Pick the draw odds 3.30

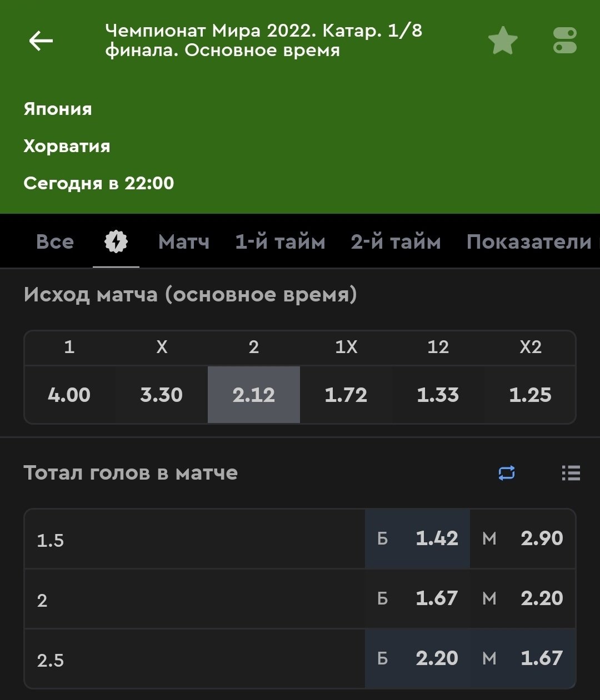[162, 395]
